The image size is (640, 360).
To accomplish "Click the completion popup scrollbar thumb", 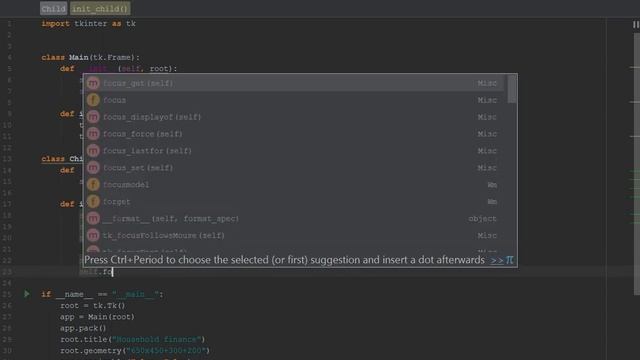I will (511, 89).
